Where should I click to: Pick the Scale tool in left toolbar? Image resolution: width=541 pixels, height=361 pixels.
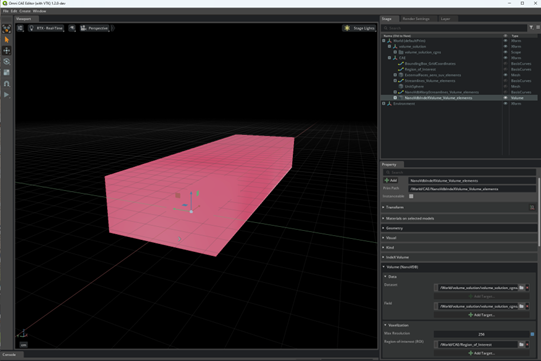point(7,72)
